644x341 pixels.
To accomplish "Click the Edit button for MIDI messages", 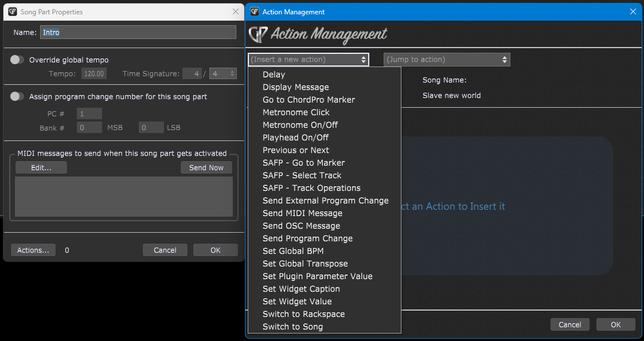I will click(41, 167).
